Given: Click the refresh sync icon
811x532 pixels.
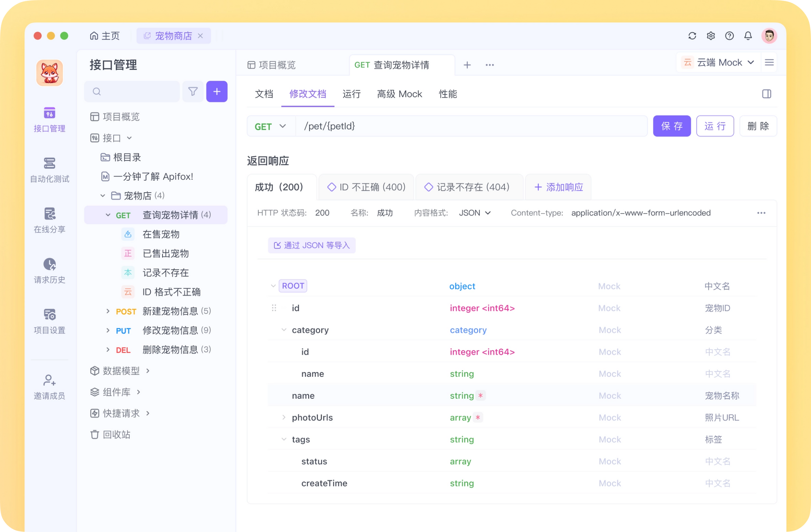Looking at the screenshot, I should pyautogui.click(x=692, y=36).
